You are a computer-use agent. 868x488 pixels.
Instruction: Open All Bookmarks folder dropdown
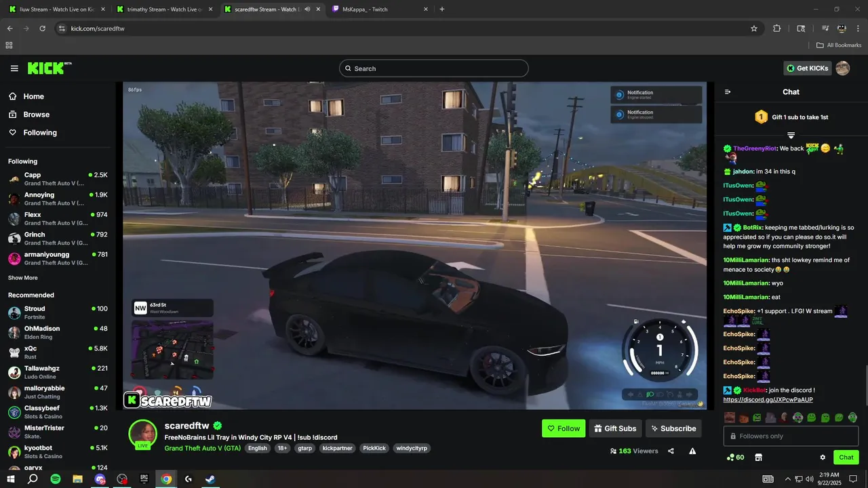pyautogui.click(x=838, y=45)
